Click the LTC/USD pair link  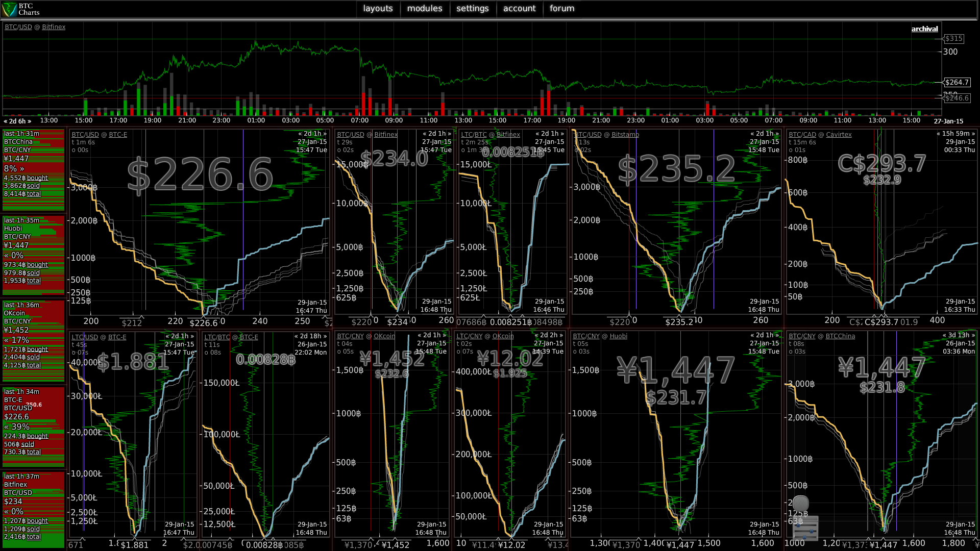tap(85, 337)
